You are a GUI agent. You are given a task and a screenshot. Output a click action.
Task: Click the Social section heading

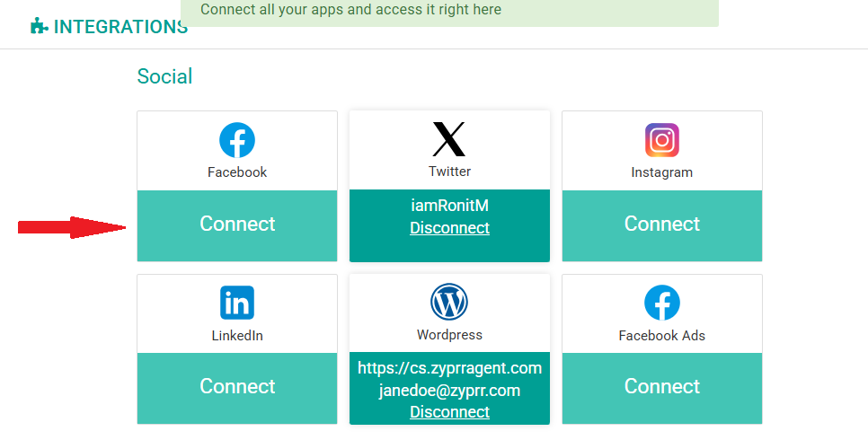164,77
